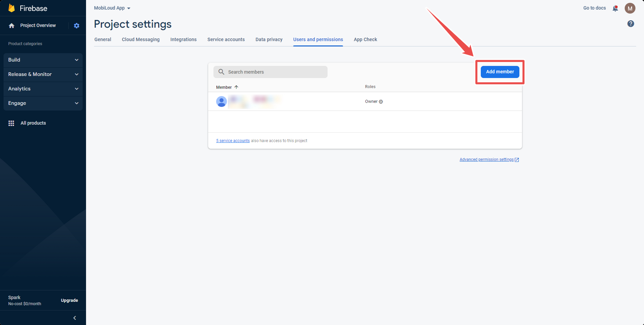This screenshot has height=325, width=644.
Task: Open the App Check tab
Action: coord(365,40)
